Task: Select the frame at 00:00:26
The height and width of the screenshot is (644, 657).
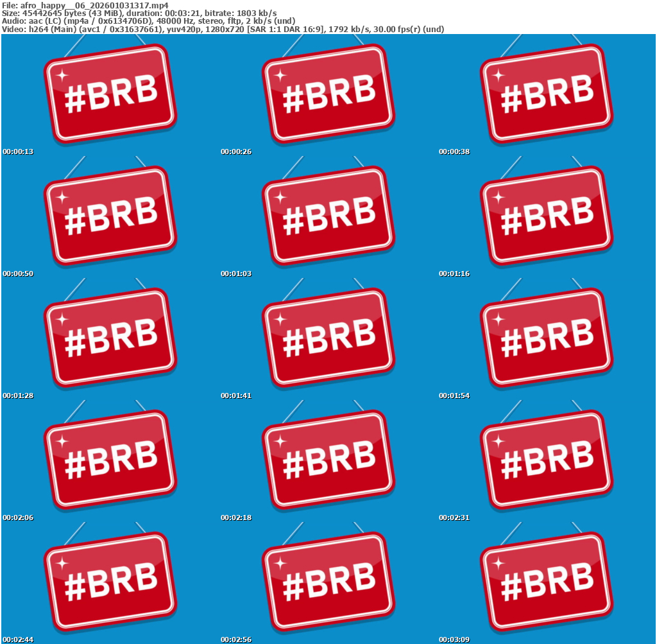Action: coord(328,95)
